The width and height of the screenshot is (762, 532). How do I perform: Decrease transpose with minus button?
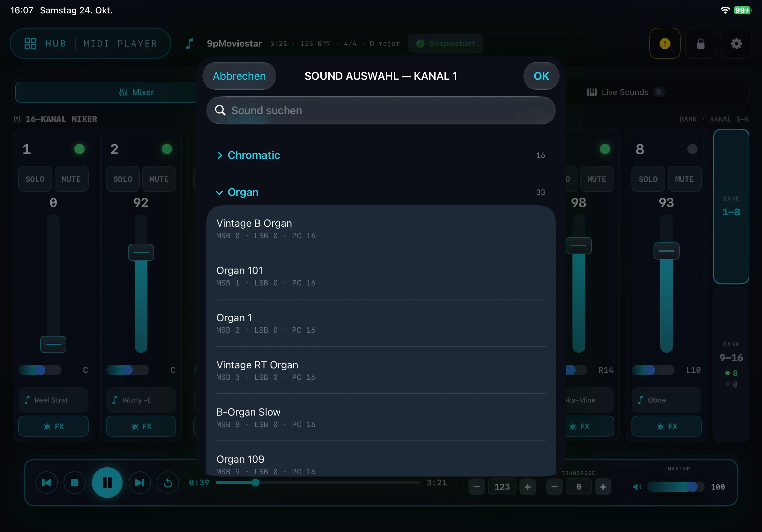pyautogui.click(x=554, y=487)
